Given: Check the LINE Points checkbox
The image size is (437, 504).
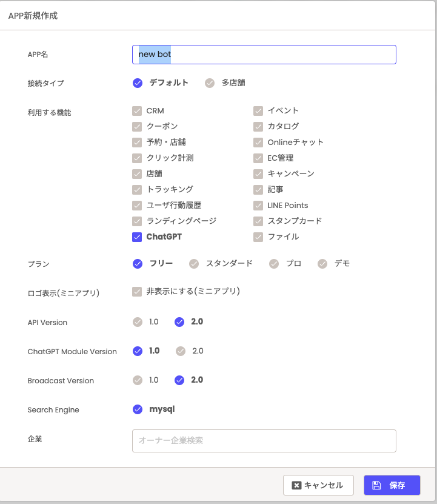Looking at the screenshot, I should click(258, 206).
